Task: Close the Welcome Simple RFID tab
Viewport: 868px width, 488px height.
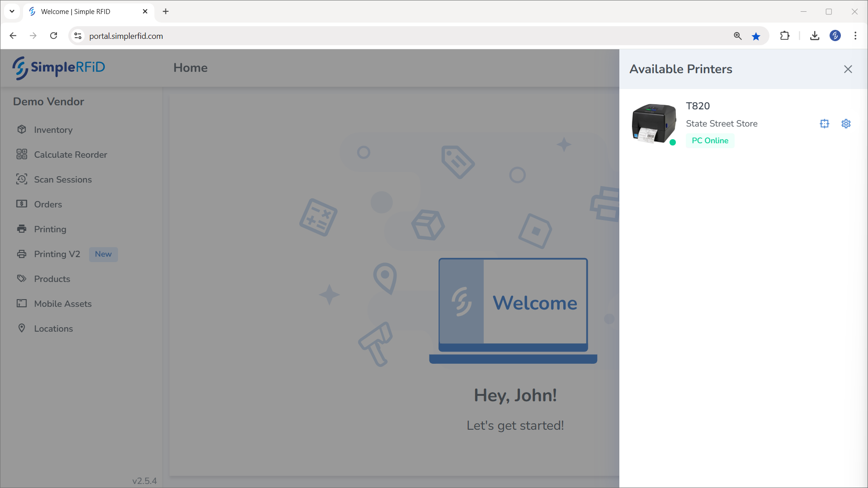Action: [145, 11]
